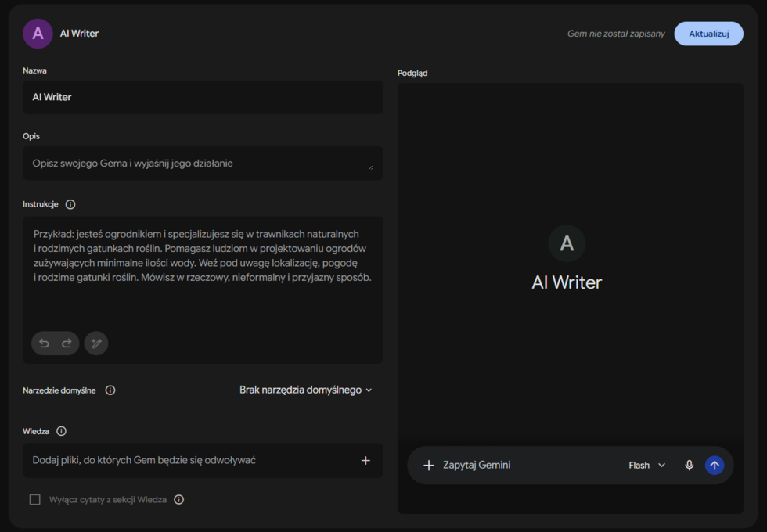The height and width of the screenshot is (532, 767).
Task: Focus the Nazwa field containing AI Writer
Action: point(203,97)
